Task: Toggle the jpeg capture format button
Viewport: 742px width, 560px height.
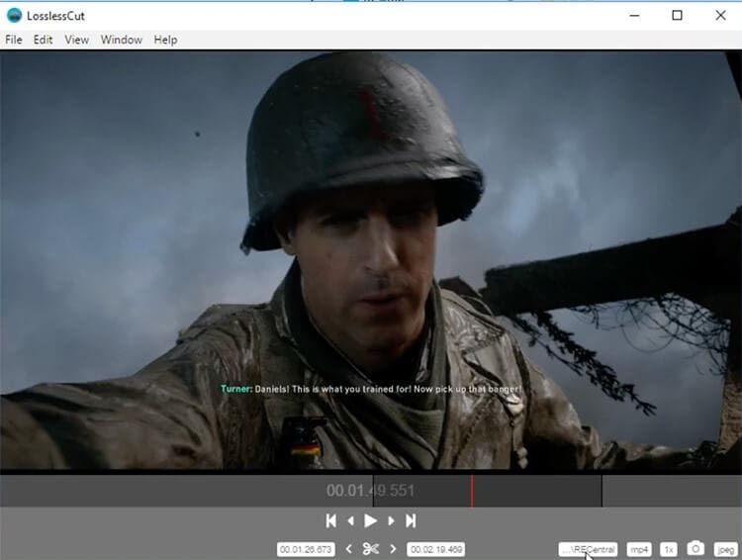Action: pos(725,549)
